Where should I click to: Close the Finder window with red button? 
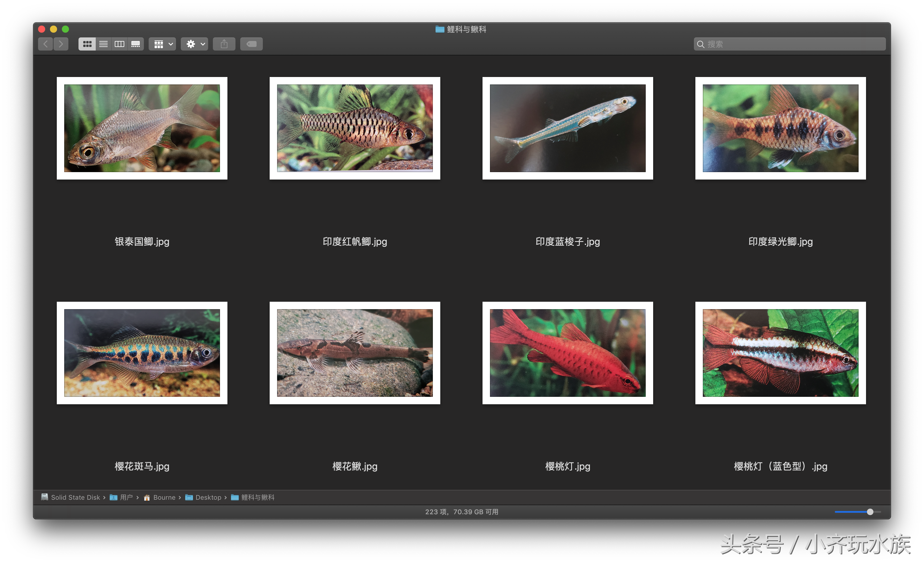click(x=42, y=29)
